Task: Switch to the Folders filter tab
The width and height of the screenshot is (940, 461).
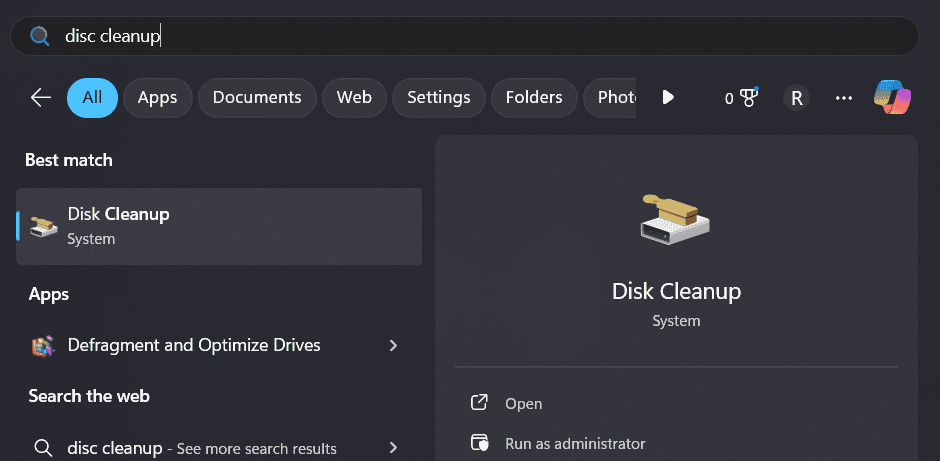Action: click(x=534, y=97)
